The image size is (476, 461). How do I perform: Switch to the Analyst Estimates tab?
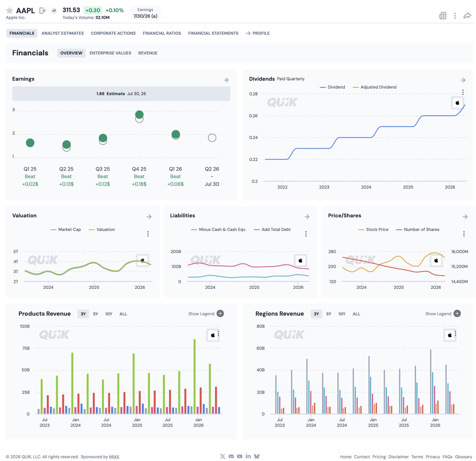tap(63, 33)
